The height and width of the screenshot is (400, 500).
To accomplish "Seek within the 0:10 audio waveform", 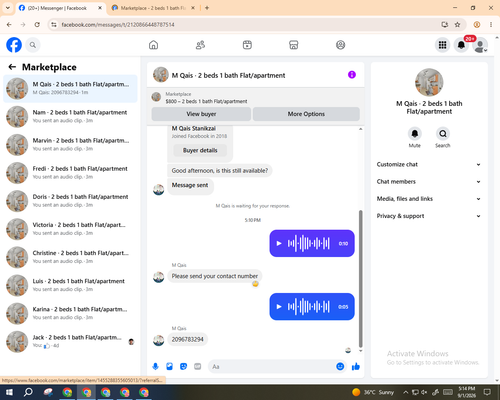I will (x=309, y=243).
